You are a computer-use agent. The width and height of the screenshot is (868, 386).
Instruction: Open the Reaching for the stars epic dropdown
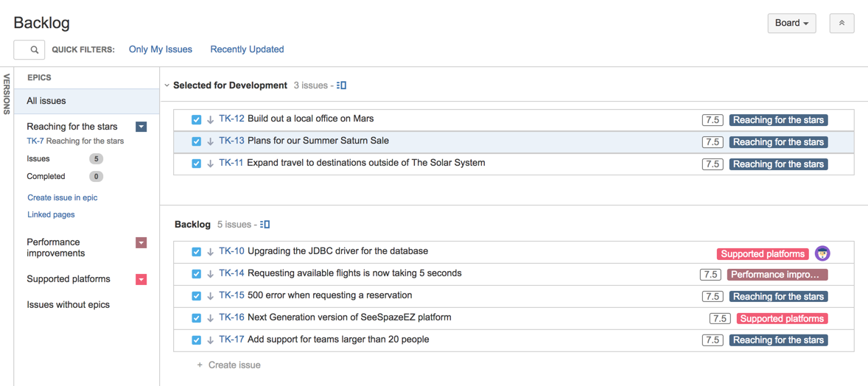pos(141,127)
